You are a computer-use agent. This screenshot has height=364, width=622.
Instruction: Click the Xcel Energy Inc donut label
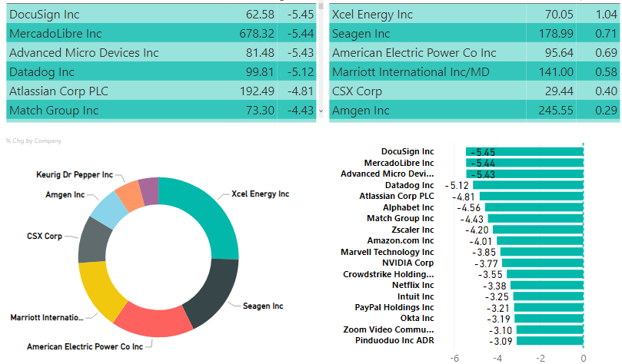[260, 194]
